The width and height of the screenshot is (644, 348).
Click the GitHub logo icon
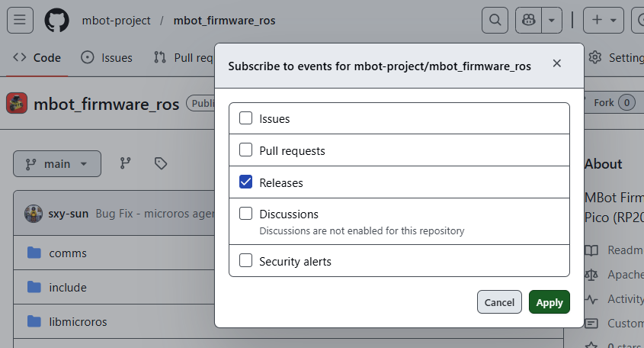56,21
